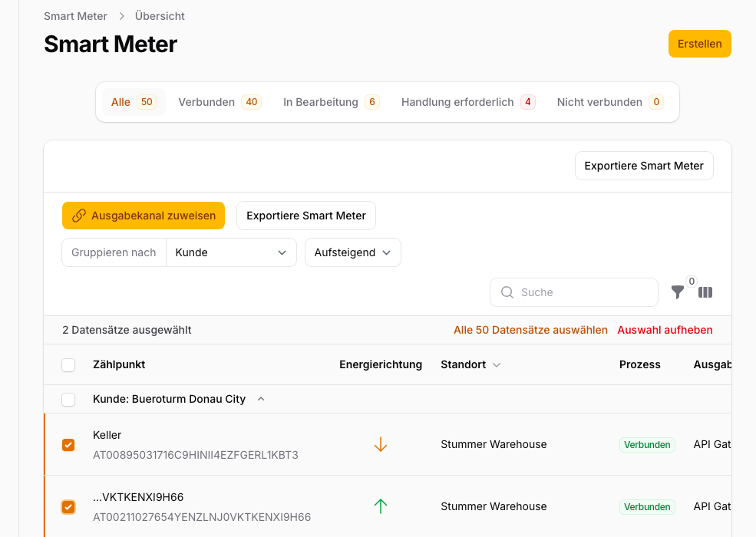Click the green up arrow for VKTKENXI9H66
This screenshot has height=537, width=756.
point(381,506)
